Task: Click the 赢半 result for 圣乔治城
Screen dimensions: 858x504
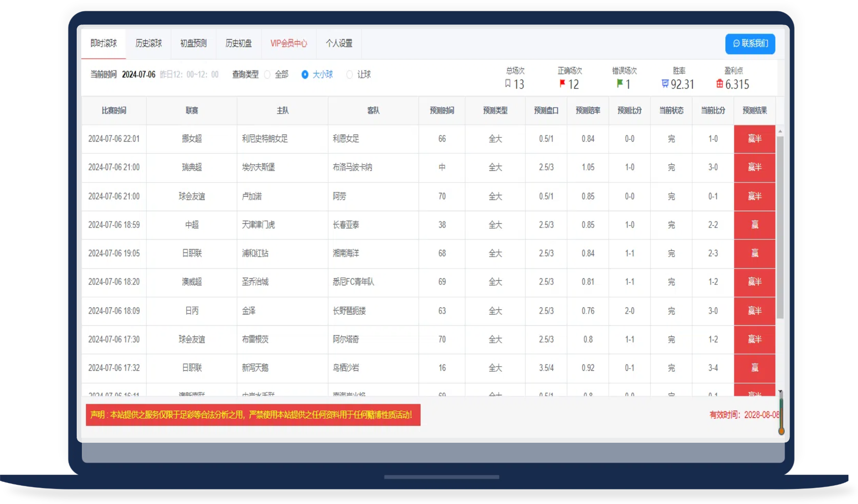Action: coord(755,282)
